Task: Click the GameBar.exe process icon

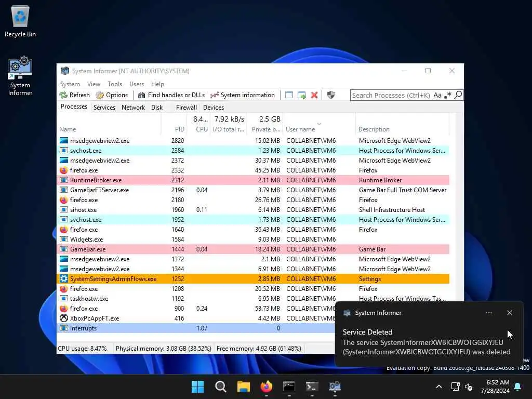Action: coord(64,249)
